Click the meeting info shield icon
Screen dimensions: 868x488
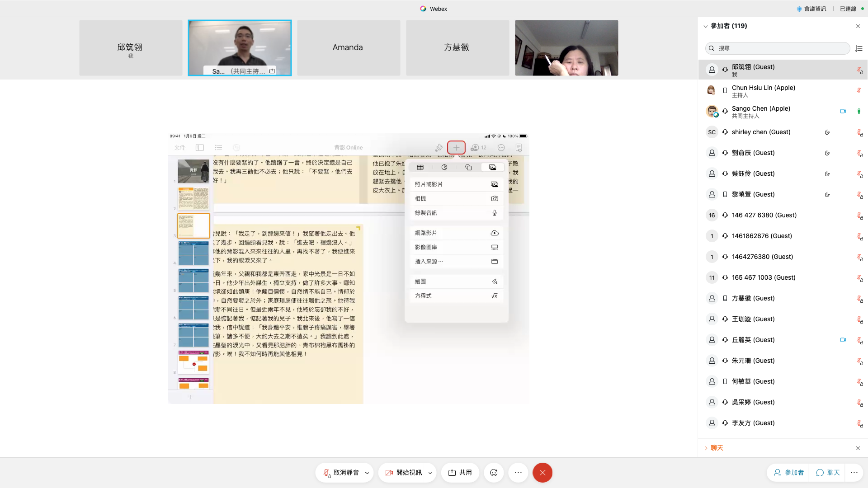(x=799, y=9)
